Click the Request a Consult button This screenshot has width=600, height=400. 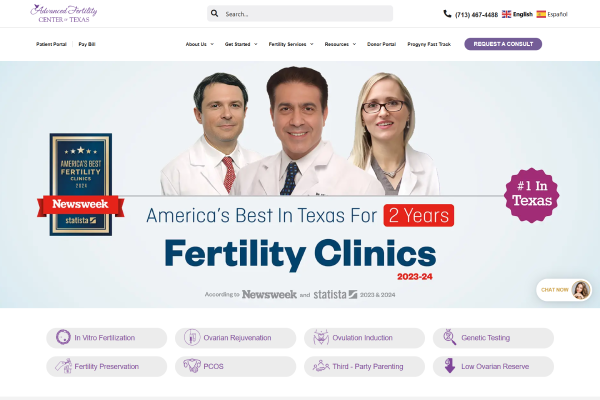click(503, 44)
